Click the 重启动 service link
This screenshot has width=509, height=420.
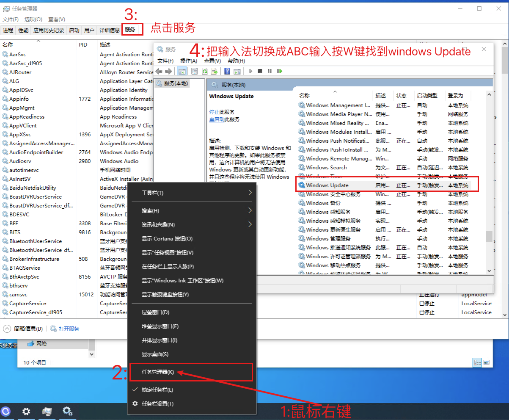pyautogui.click(x=217, y=119)
